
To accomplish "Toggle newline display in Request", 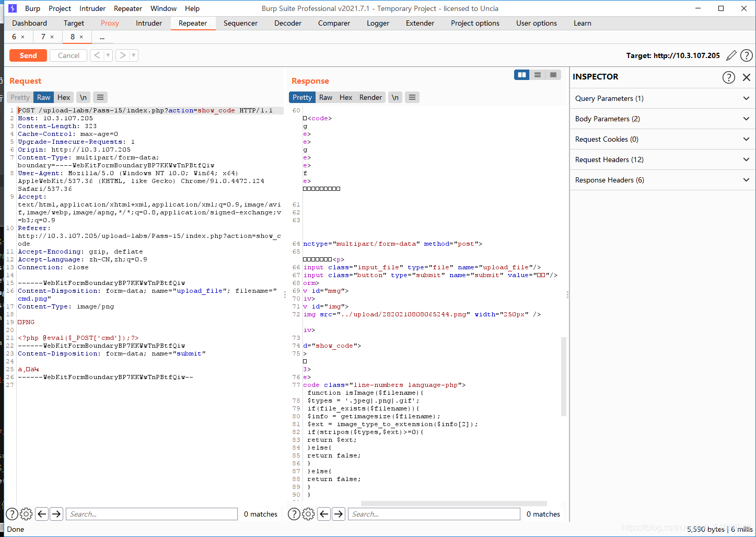I will click(83, 97).
